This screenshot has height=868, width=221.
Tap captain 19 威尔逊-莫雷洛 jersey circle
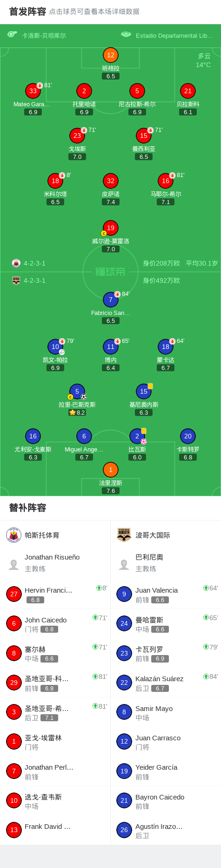click(110, 228)
